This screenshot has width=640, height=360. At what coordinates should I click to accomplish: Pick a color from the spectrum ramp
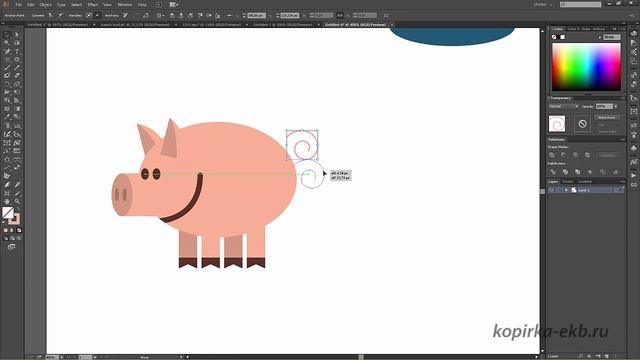(587, 67)
